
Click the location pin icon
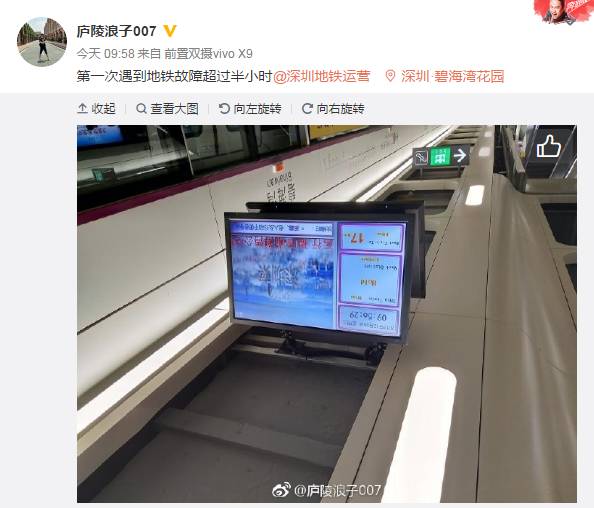(390, 77)
